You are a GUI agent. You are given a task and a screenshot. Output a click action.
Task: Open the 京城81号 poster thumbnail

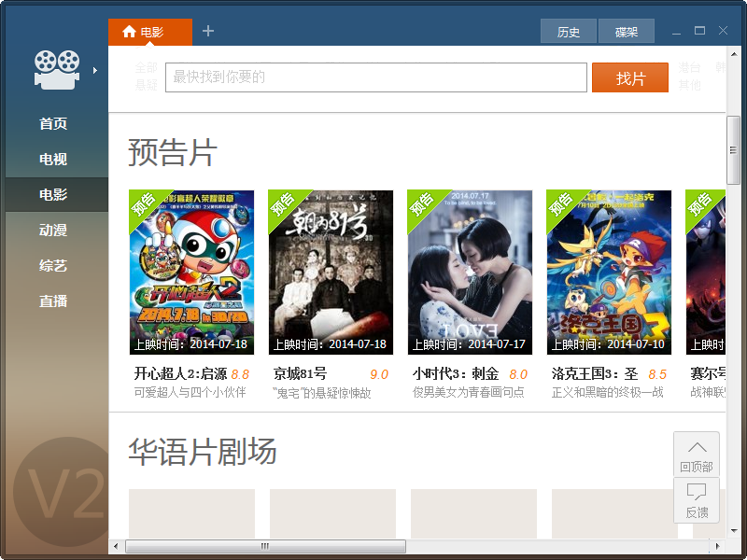331,273
